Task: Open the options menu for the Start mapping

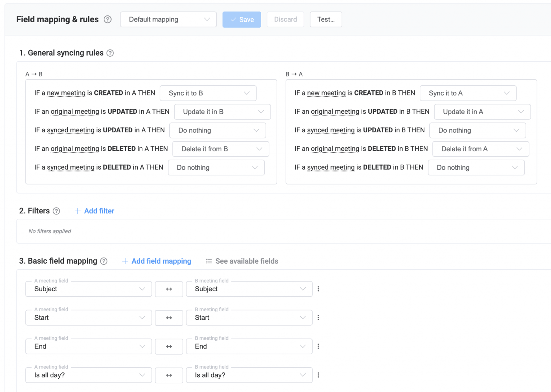Action: [319, 317]
